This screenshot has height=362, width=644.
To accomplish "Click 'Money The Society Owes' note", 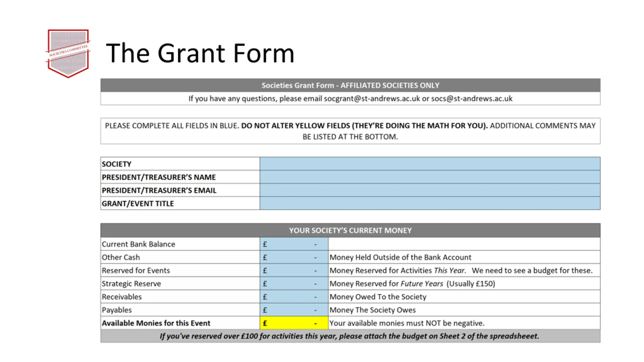I will click(x=373, y=310).
